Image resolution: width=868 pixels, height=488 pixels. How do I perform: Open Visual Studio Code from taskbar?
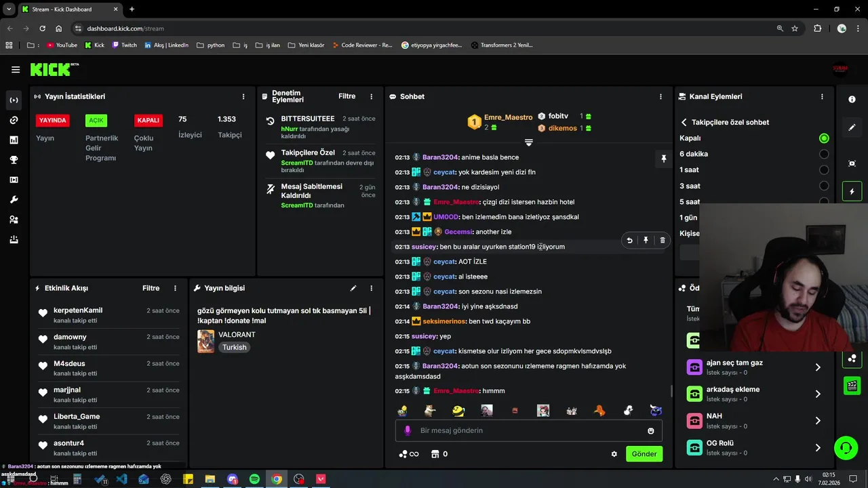pos(121,479)
